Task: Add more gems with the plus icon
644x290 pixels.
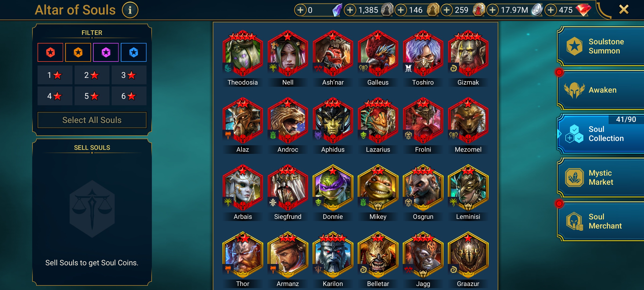Action: (551, 10)
